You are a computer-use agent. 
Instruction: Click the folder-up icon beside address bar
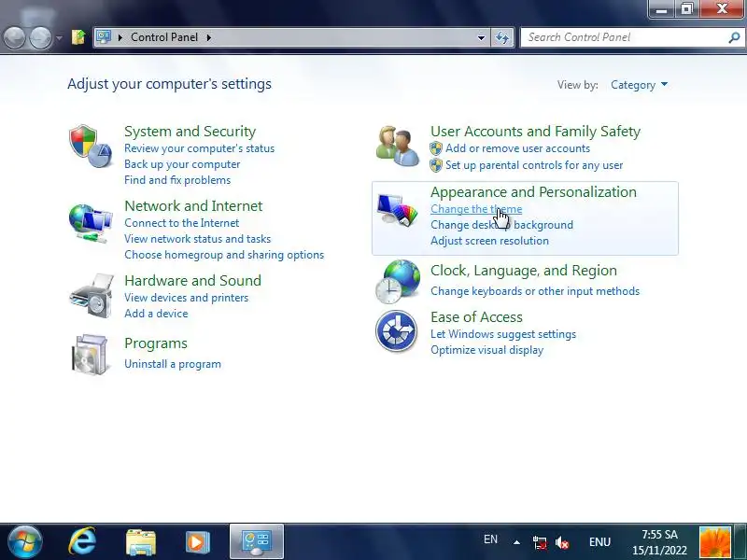(78, 36)
